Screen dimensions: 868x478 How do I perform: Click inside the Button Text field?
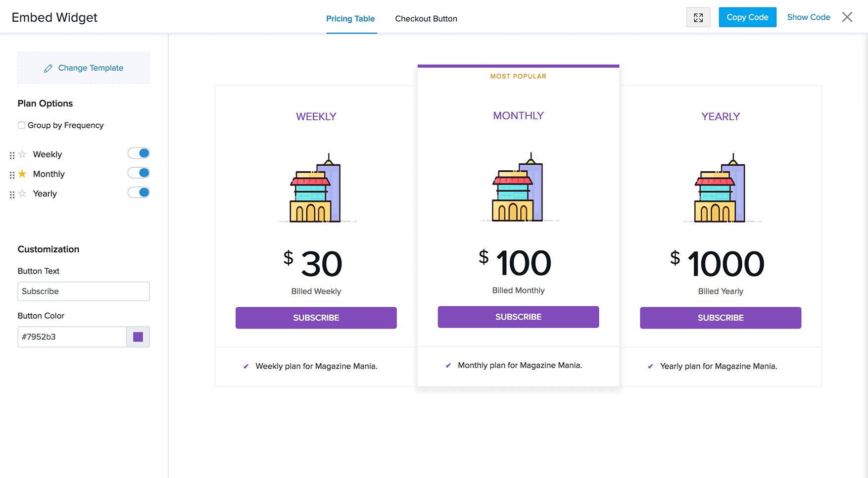tap(83, 291)
